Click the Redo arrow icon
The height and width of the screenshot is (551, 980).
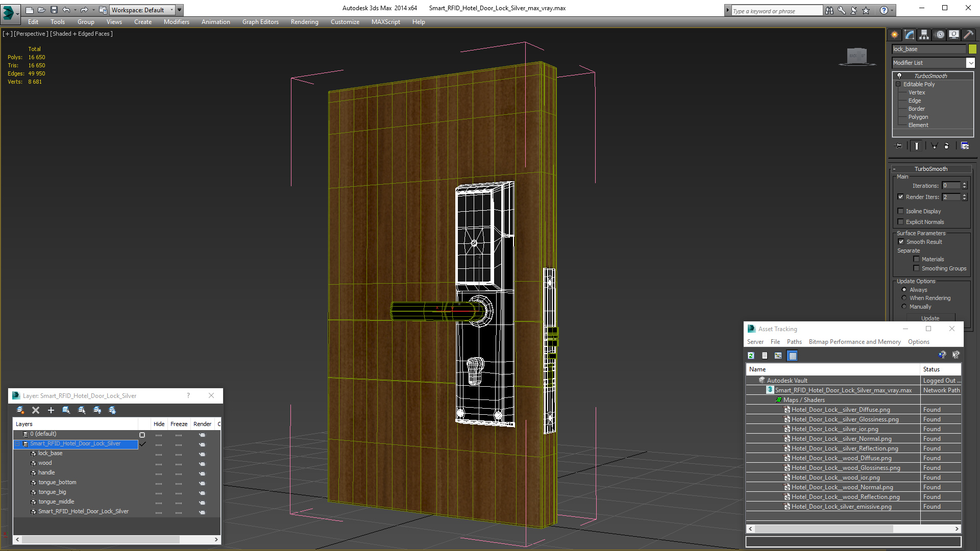[84, 10]
